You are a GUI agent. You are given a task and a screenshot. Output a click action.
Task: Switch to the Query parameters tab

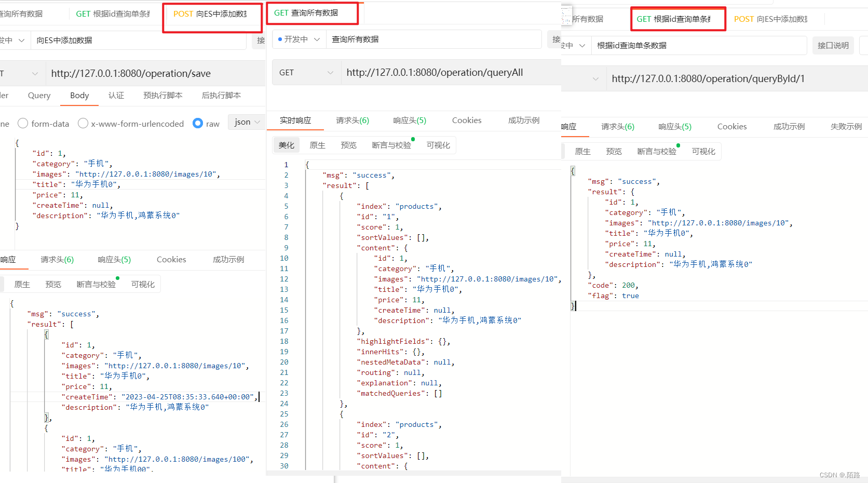coord(39,96)
